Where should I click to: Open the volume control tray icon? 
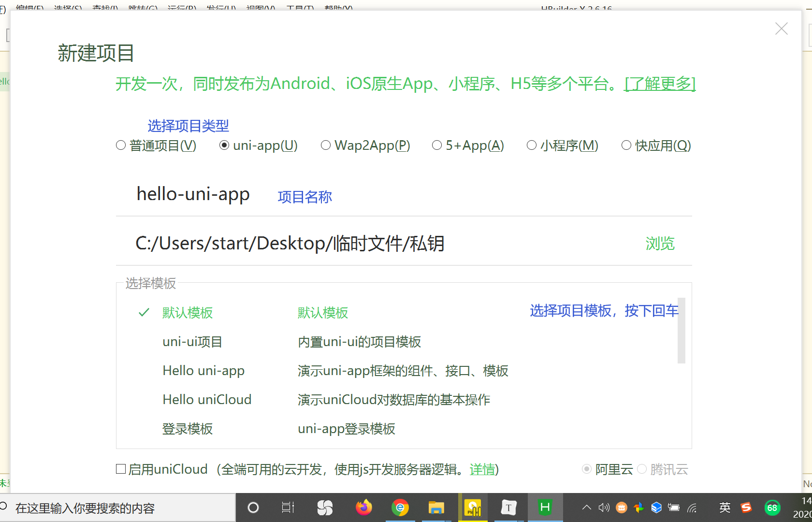pos(604,507)
